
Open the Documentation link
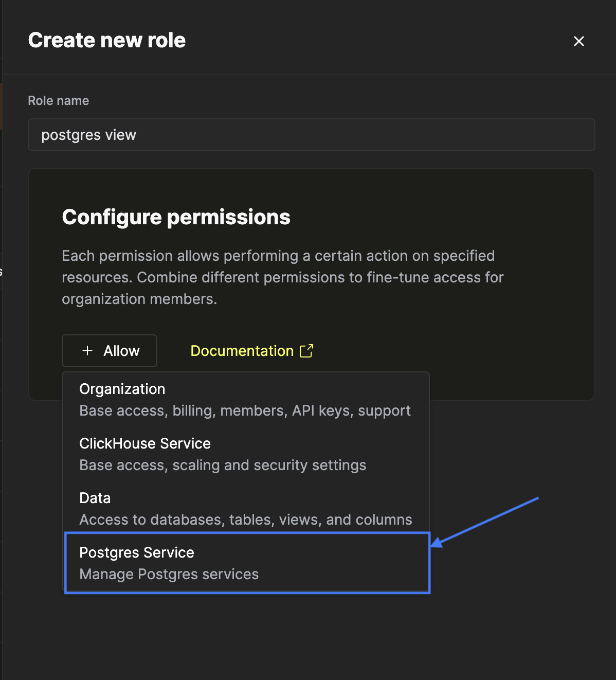(251, 351)
